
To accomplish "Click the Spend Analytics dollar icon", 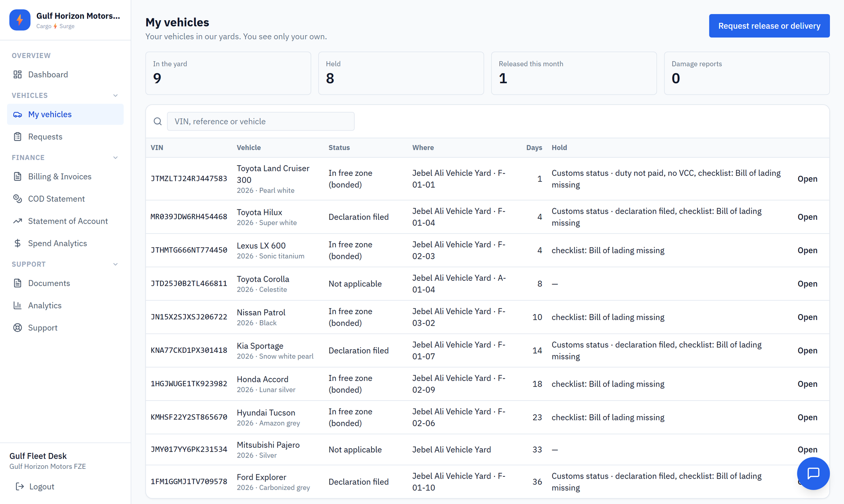I will coord(18,243).
